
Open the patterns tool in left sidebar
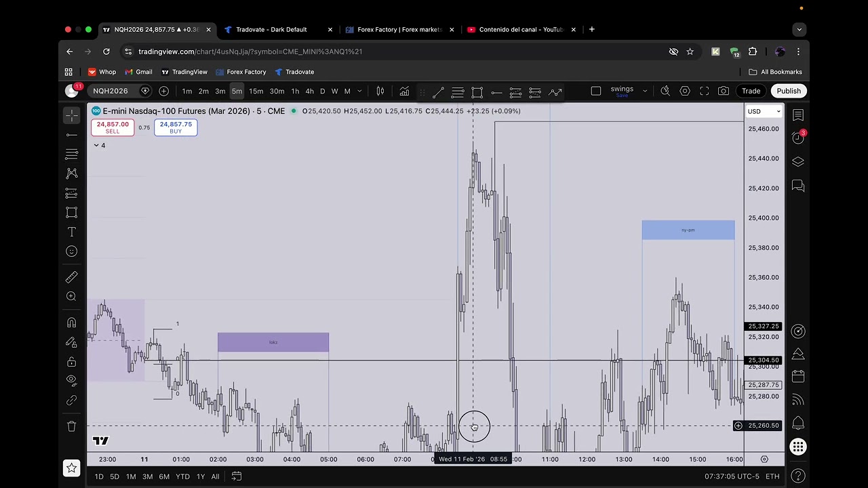(71, 174)
